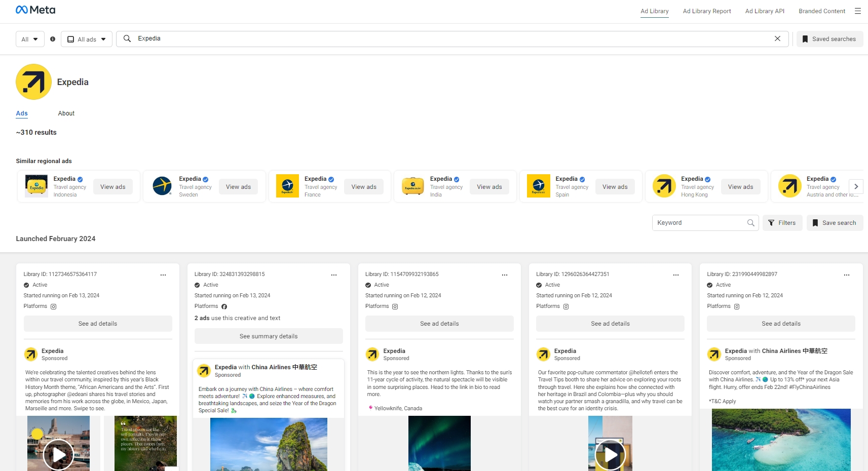Viewport: 868px width, 471px height.
Task: Open the All ads category dropdown
Action: (x=87, y=39)
